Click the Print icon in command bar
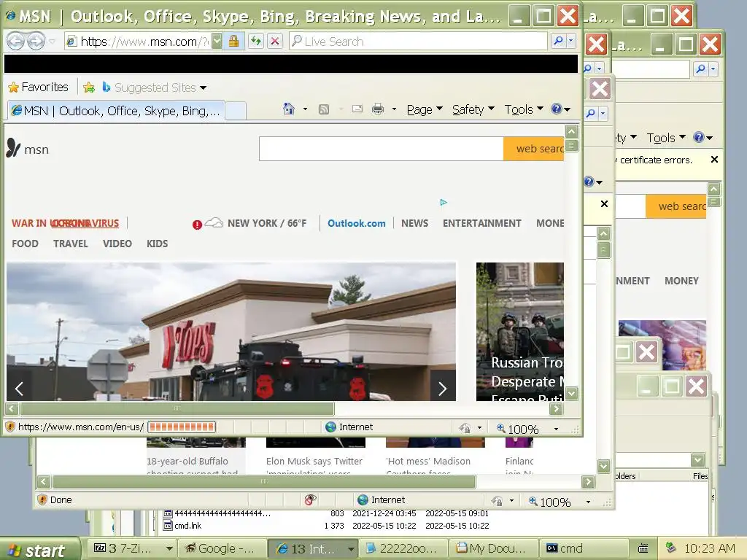 tap(378, 109)
